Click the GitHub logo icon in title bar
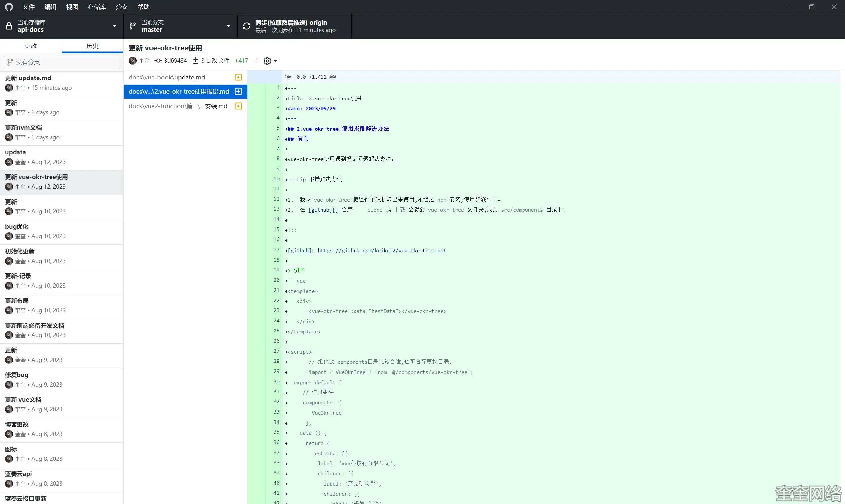 pos(9,7)
